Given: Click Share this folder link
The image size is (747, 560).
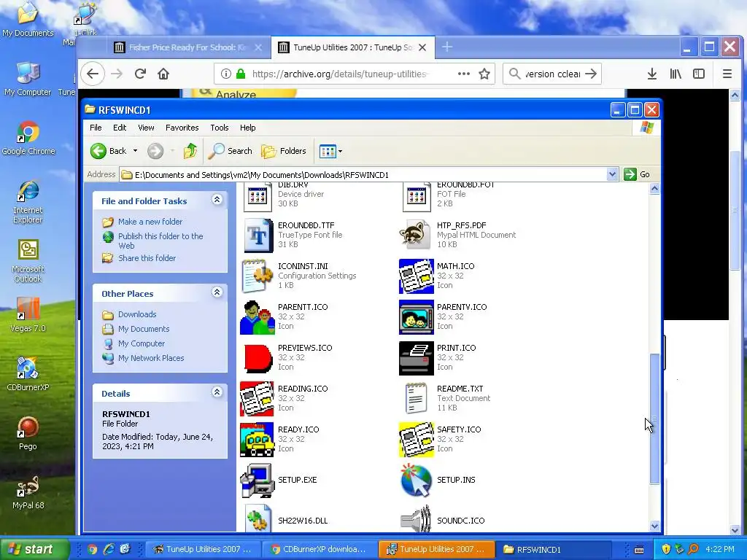Looking at the screenshot, I should click(x=147, y=258).
